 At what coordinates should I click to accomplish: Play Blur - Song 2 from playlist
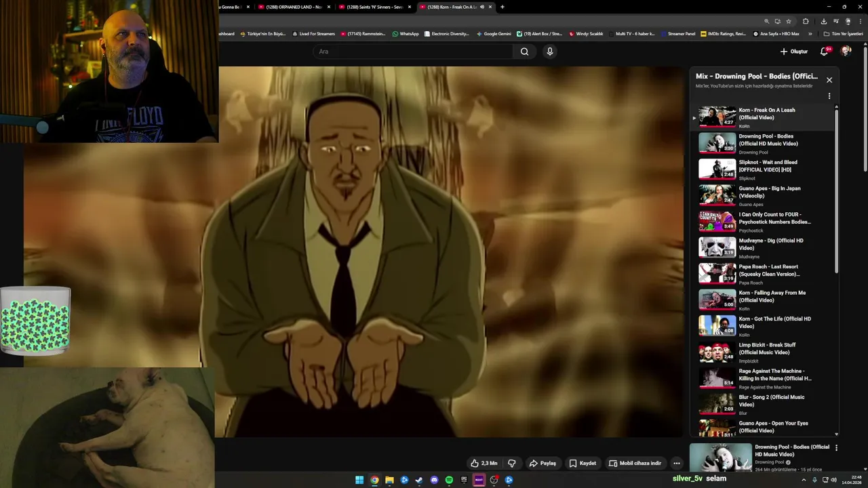tap(763, 405)
